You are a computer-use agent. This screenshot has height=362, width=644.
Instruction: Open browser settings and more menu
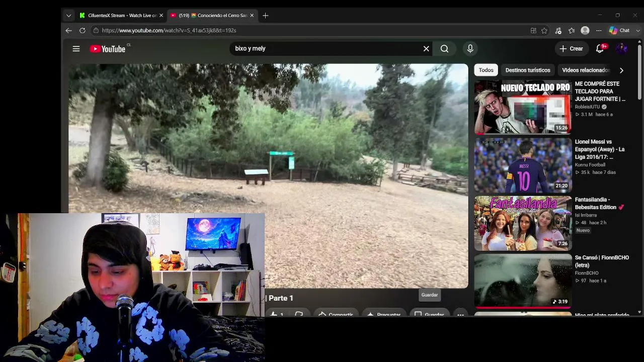(599, 31)
